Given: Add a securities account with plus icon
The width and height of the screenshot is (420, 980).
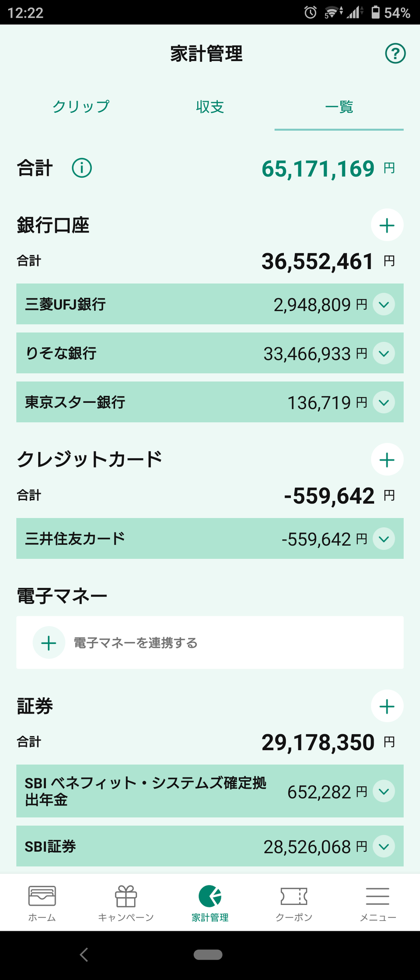Looking at the screenshot, I should pyautogui.click(x=387, y=706).
